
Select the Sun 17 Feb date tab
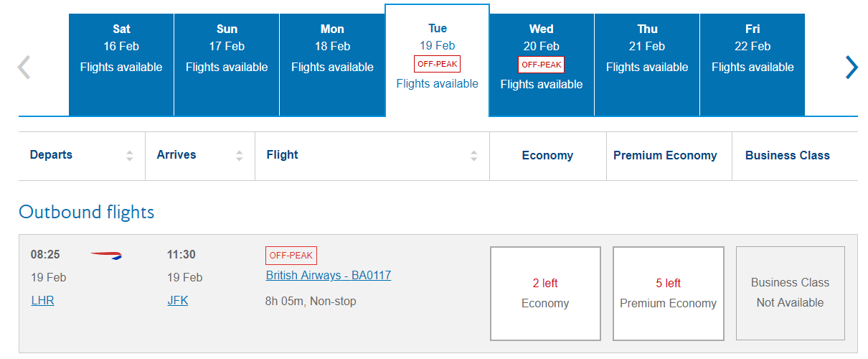227,65
